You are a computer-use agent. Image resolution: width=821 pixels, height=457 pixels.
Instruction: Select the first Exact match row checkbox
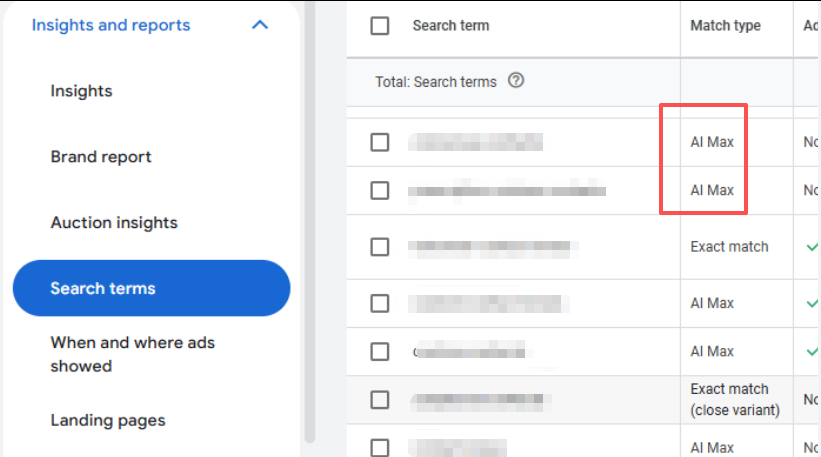pyautogui.click(x=380, y=246)
